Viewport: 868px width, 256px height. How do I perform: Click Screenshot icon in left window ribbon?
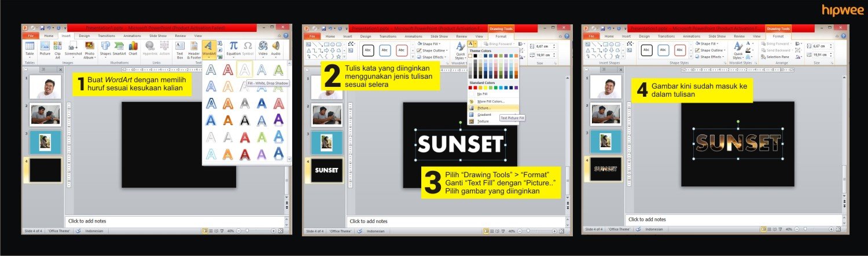(x=73, y=49)
